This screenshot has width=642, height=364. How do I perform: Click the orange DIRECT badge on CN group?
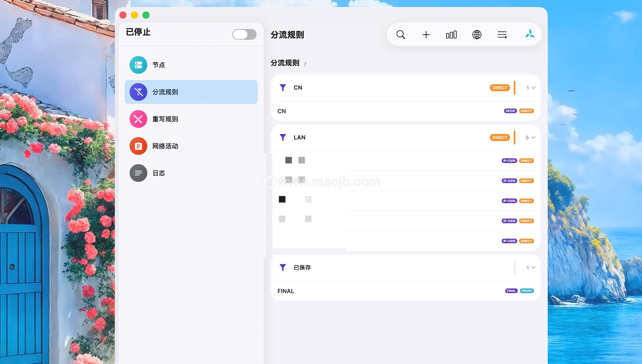click(x=500, y=88)
